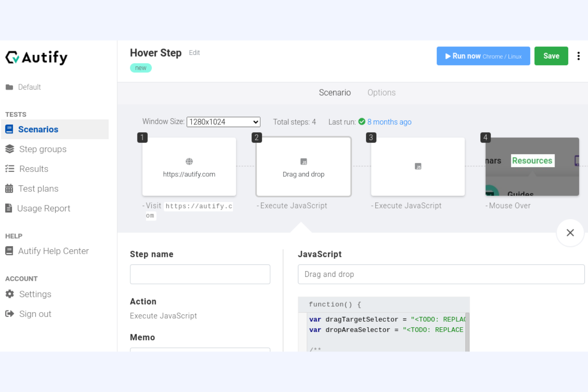
Task: Select the Scenario tab
Action: [x=335, y=93]
